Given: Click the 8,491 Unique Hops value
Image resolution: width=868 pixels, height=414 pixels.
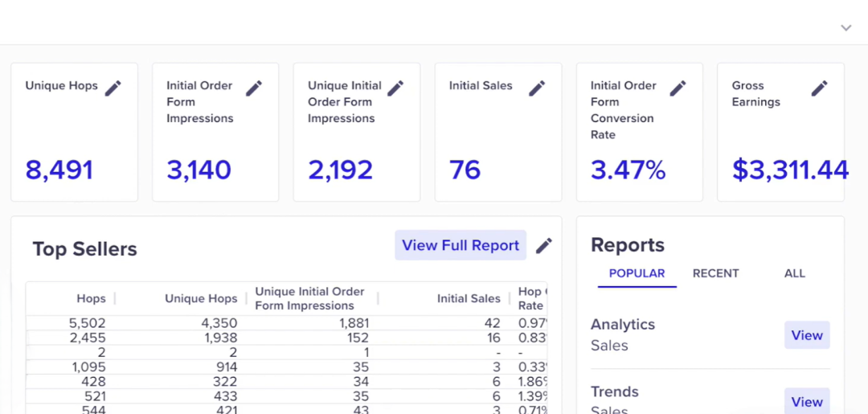Looking at the screenshot, I should click(59, 170).
